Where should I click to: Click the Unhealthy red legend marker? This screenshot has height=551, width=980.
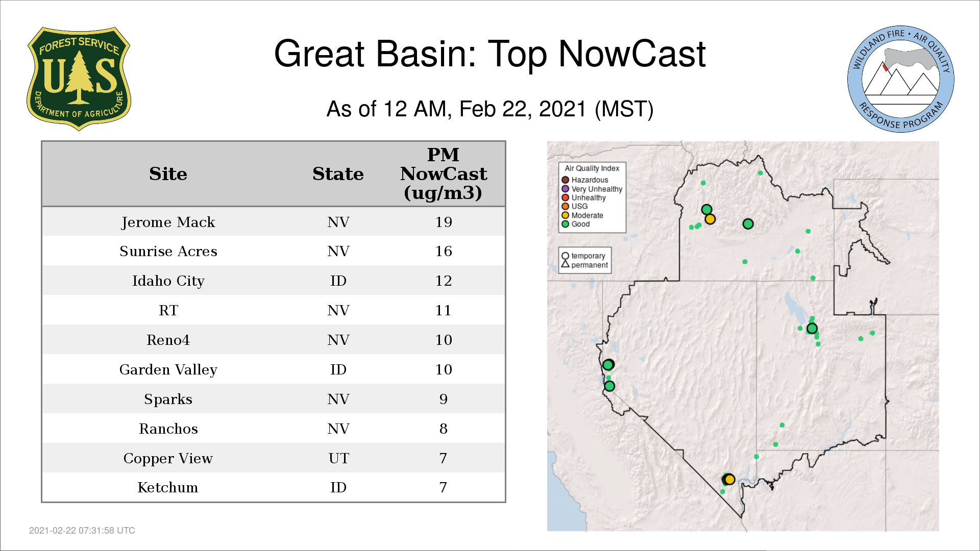tap(565, 197)
